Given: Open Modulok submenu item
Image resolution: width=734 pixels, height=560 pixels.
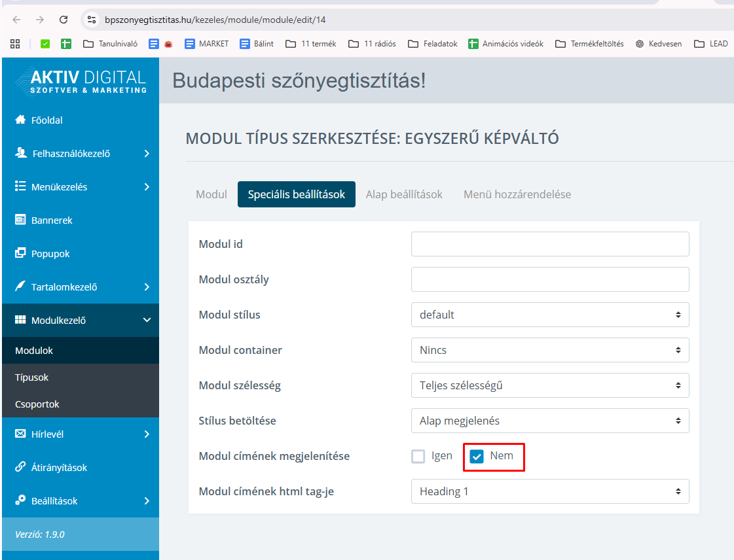Looking at the screenshot, I should coord(81,351).
